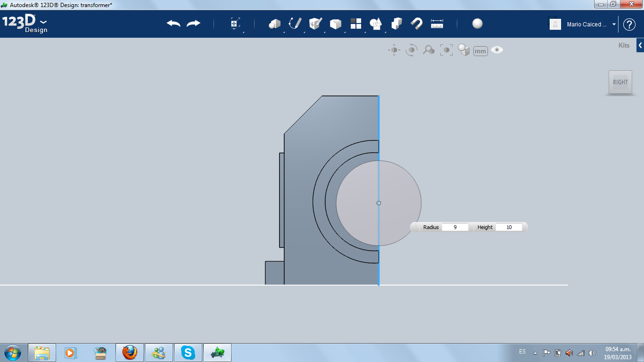Open Windows Live Messenger on taskbar
644x362 pixels.
coord(159,353)
